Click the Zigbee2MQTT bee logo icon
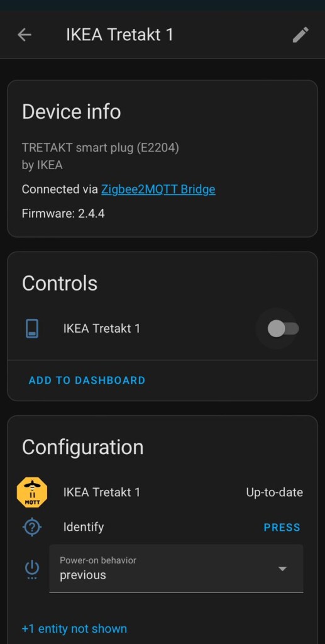This screenshot has height=644, width=325. tap(32, 492)
